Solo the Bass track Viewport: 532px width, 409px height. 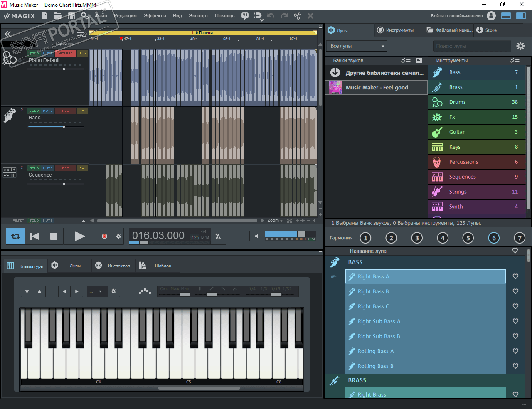click(x=34, y=111)
